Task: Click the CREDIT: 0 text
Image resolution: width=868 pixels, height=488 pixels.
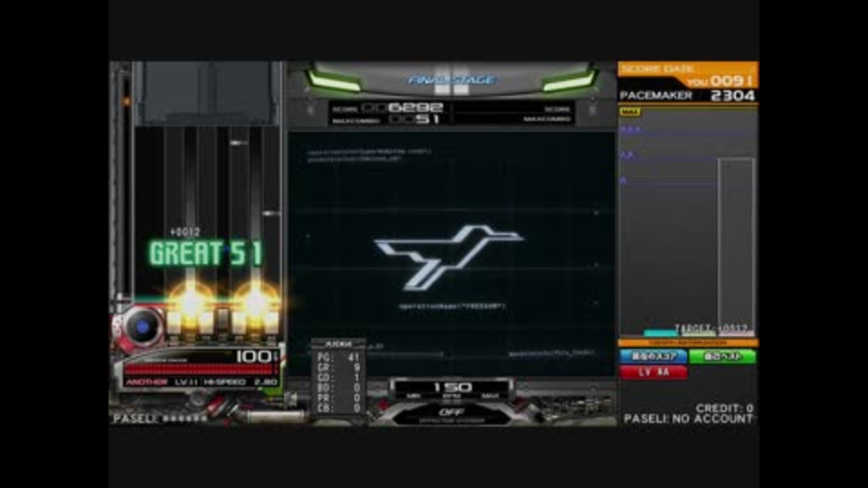Action: [724, 408]
